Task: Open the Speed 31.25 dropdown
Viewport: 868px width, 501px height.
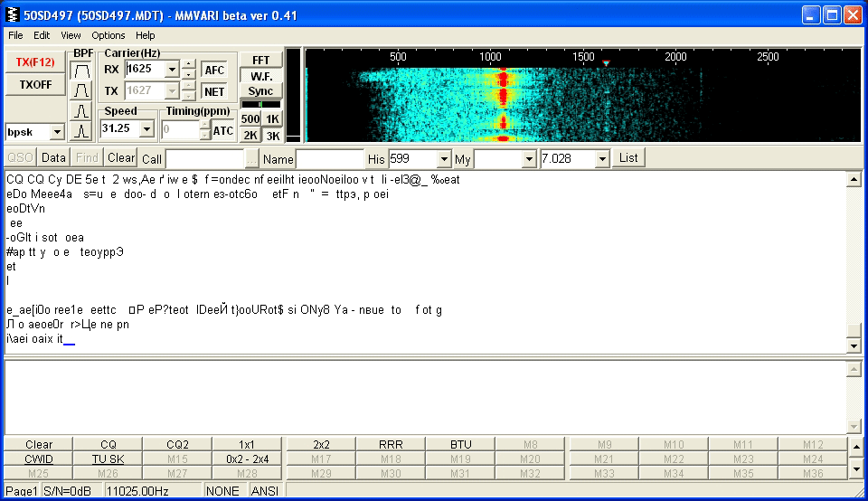Action: click(x=146, y=129)
